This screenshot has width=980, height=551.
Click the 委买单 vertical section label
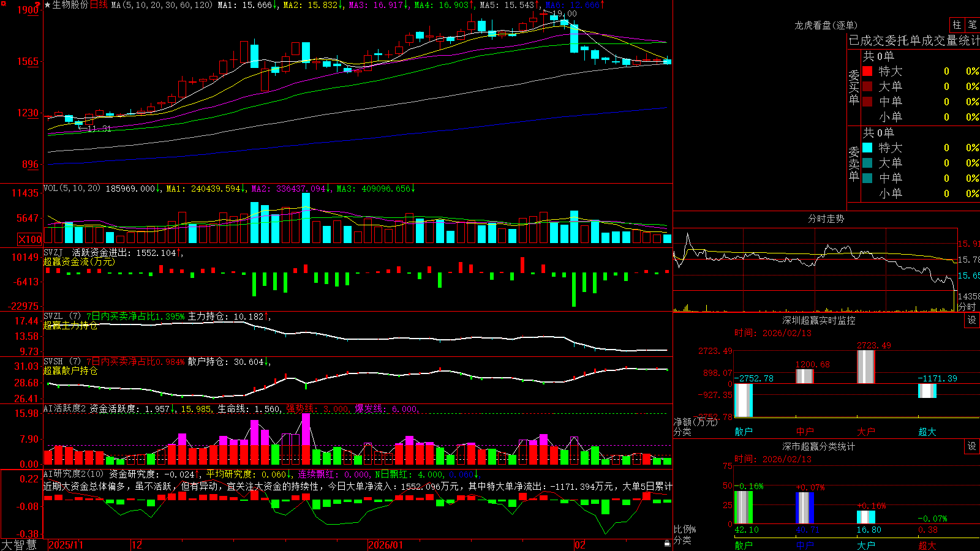click(x=854, y=88)
